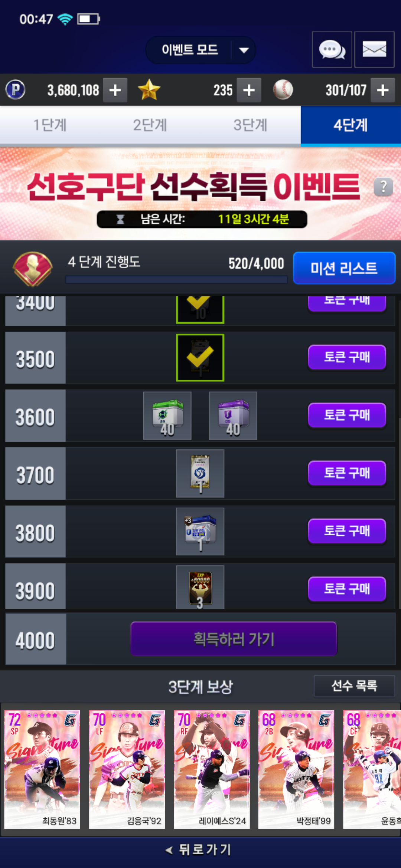
Task: Tap the EXP +50000 reward at 3900
Action: pyautogui.click(x=200, y=587)
